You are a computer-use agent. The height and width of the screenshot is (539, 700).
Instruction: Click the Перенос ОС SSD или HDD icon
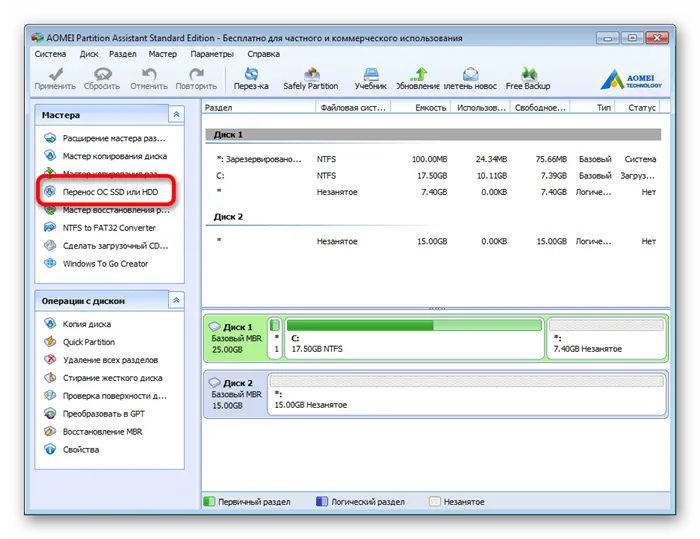(50, 192)
